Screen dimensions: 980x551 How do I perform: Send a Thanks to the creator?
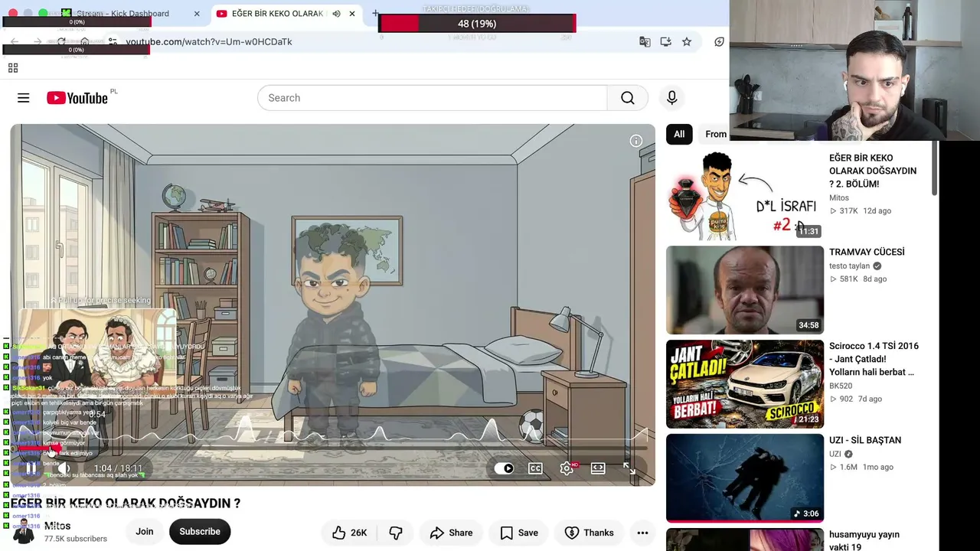(x=590, y=533)
